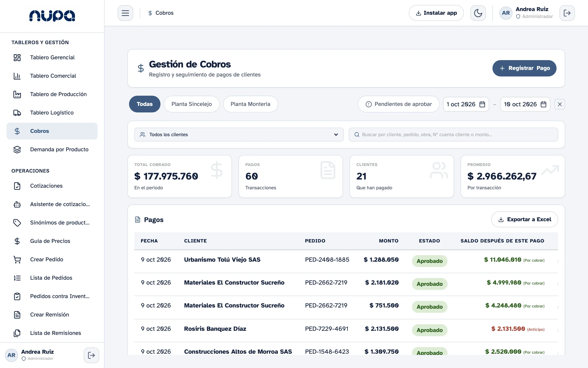Viewport: 588px width, 368px height.
Task: Open end date picker 10 oct 2026
Action: [525, 104]
